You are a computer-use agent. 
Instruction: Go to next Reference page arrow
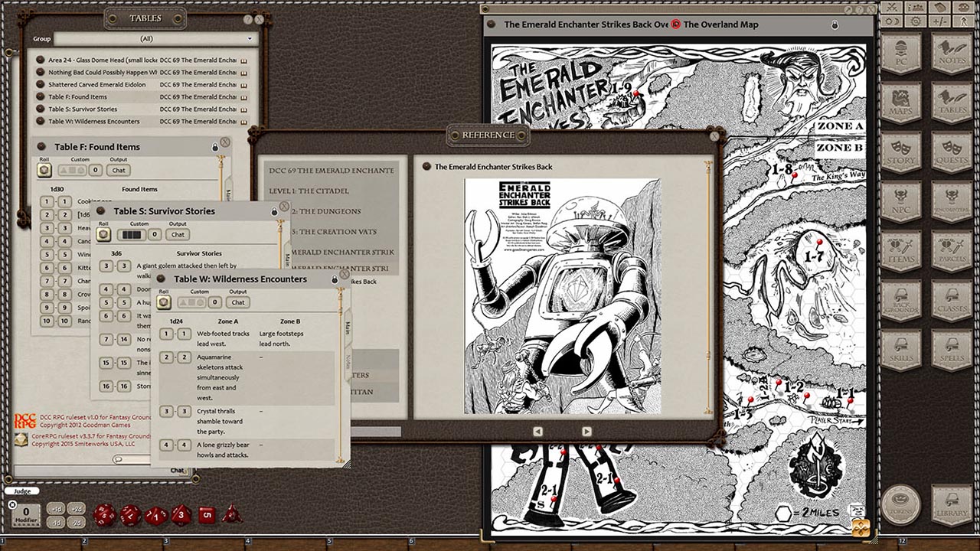586,432
